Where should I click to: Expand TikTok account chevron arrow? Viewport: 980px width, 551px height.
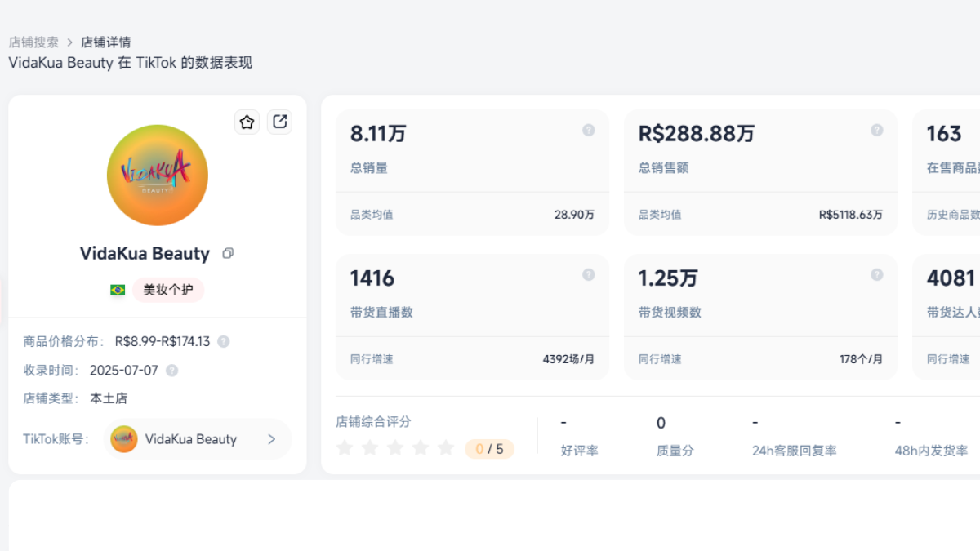(271, 439)
